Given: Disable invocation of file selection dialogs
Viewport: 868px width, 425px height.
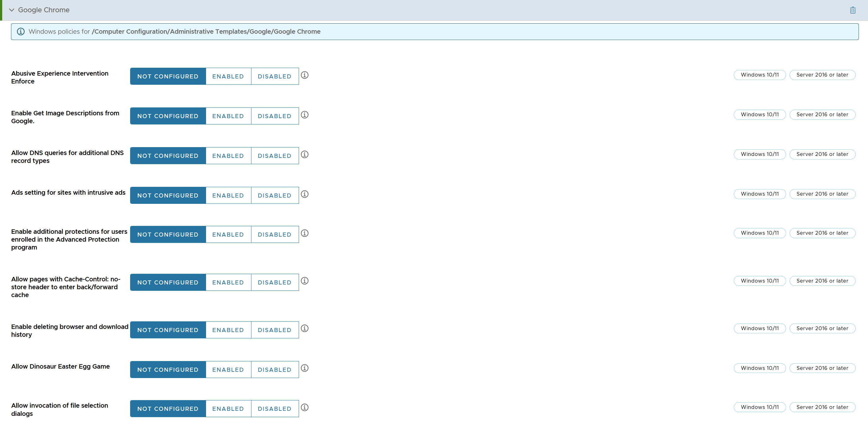Looking at the screenshot, I should (x=275, y=409).
